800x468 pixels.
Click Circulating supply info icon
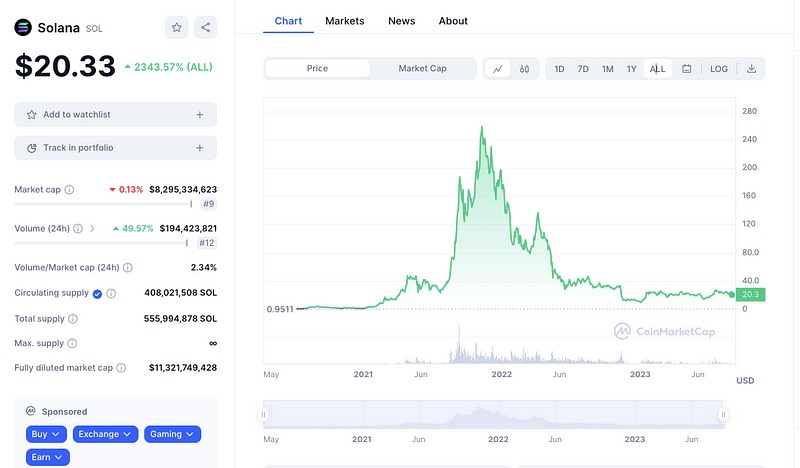(111, 293)
